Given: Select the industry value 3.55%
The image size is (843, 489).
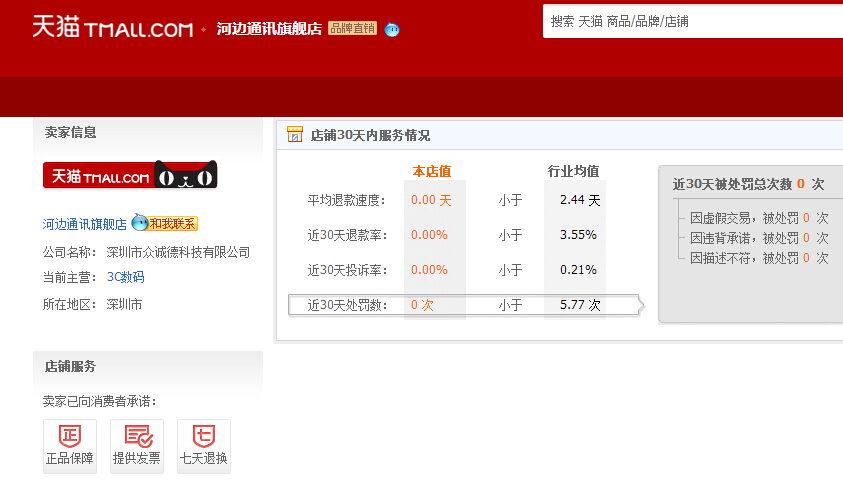Looking at the screenshot, I should (578, 235).
